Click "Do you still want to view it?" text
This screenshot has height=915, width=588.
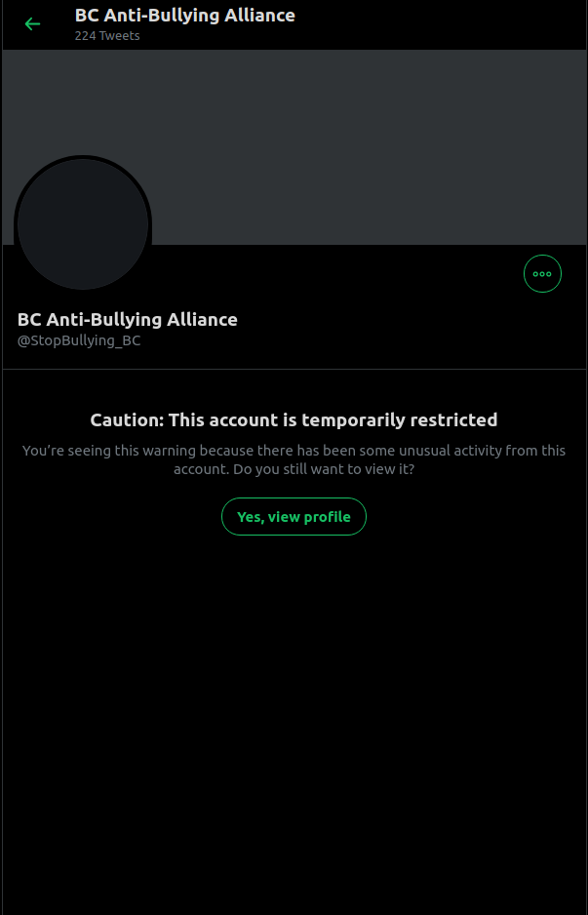[324, 469]
